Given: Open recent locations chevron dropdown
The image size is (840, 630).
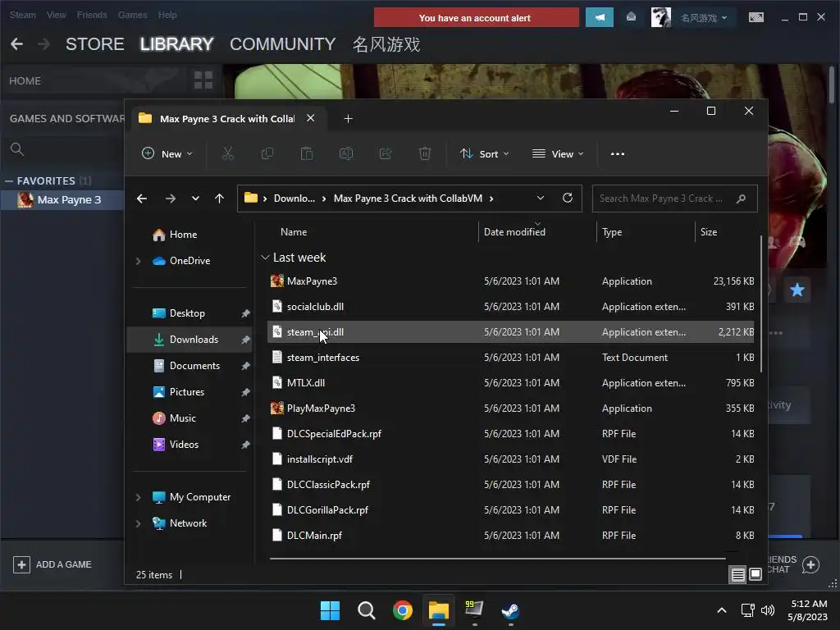Looking at the screenshot, I should 195,199.
